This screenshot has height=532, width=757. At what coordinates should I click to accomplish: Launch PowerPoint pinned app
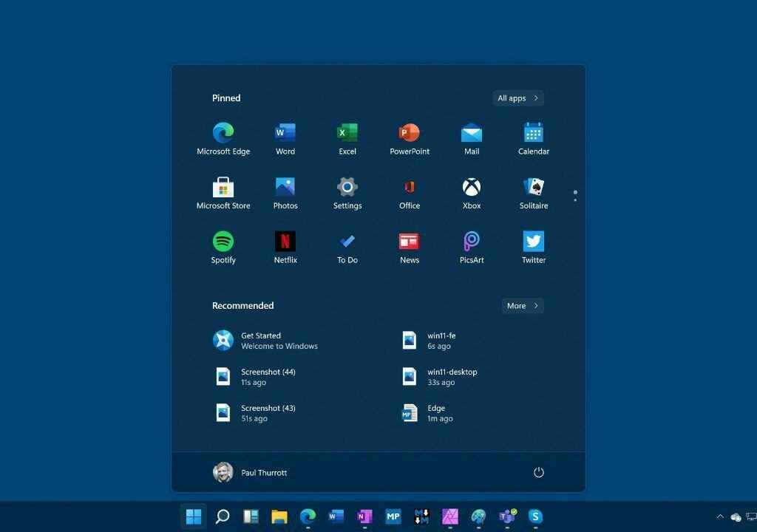tap(410, 139)
